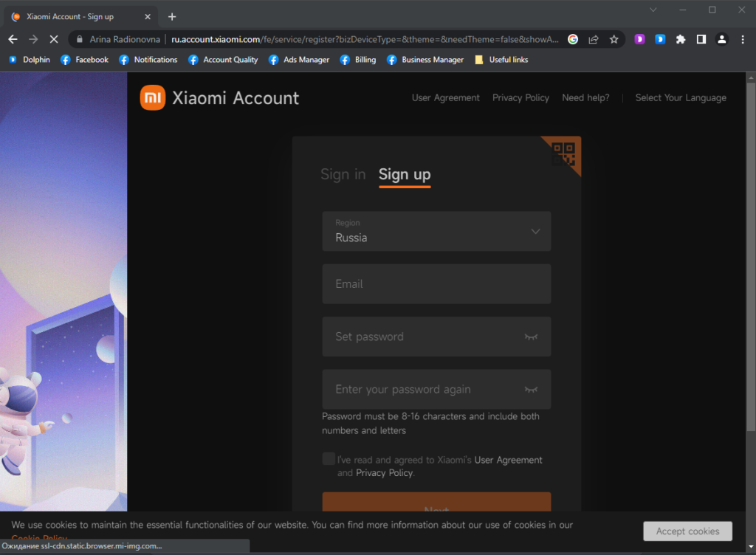The height and width of the screenshot is (555, 756).
Task: Select the Sign up tab
Action: pos(405,174)
